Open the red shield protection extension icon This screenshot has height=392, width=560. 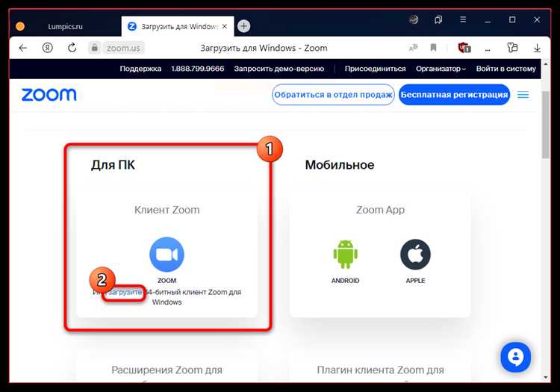(464, 48)
